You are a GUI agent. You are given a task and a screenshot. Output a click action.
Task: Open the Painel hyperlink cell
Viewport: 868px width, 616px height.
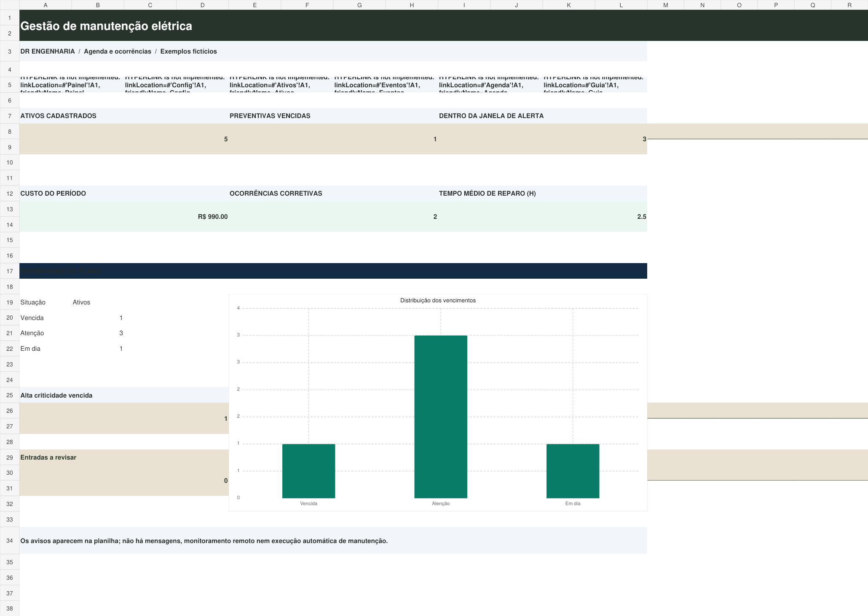pos(72,85)
